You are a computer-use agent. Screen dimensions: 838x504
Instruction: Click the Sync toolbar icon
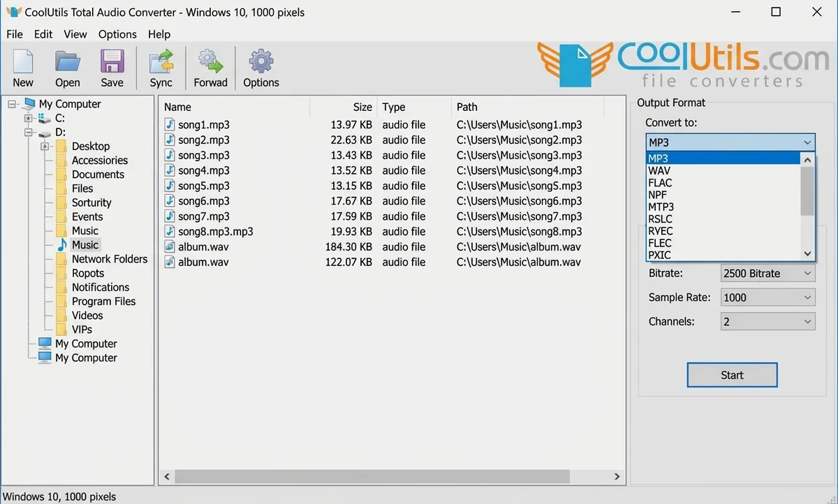click(x=161, y=67)
